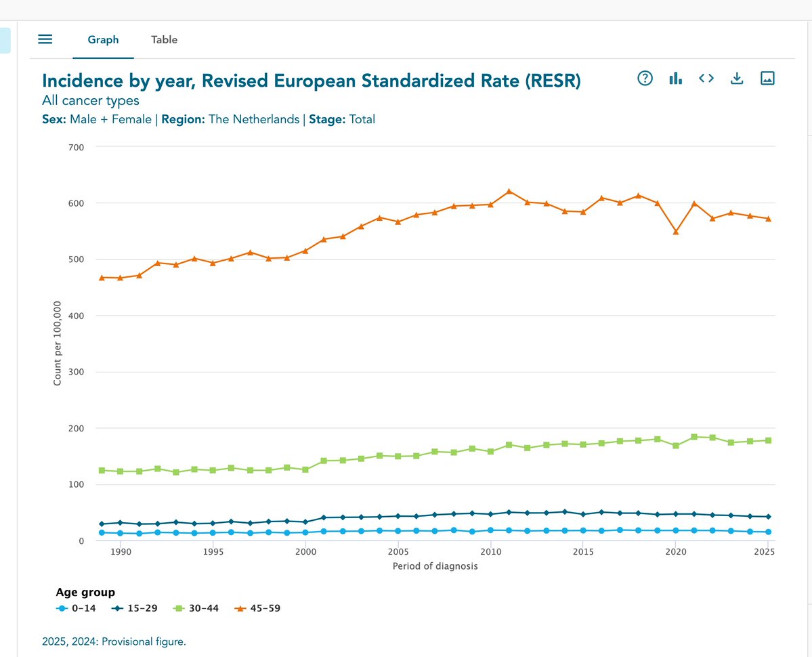Select the 45–59 data point at 2020 dip
This screenshot has height=657, width=812.
pos(676,232)
